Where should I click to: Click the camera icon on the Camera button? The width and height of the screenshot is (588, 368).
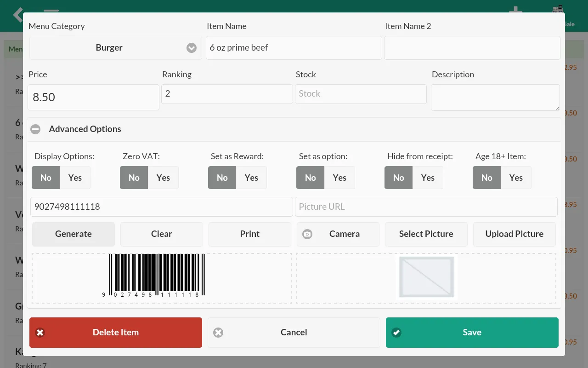pyautogui.click(x=307, y=234)
